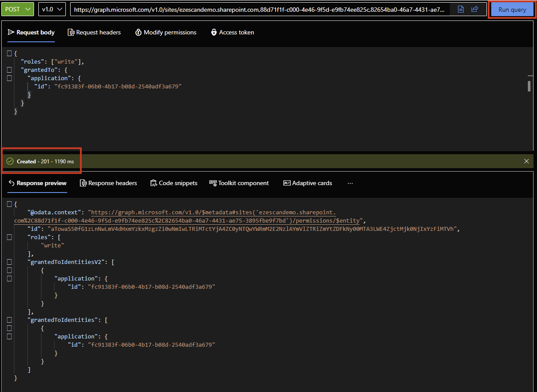Viewport: 537px width, 392px height.
Task: Open the Adaptive cards tab
Action: [x=307, y=183]
